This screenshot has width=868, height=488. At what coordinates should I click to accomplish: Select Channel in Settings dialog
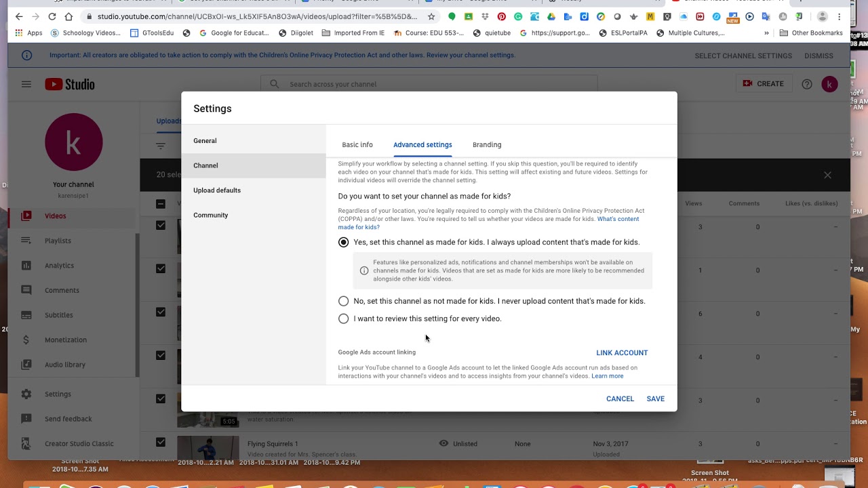click(x=254, y=165)
